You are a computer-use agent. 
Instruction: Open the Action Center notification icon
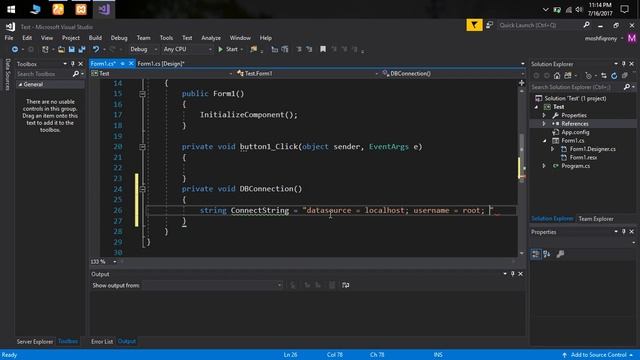[x=624, y=9]
